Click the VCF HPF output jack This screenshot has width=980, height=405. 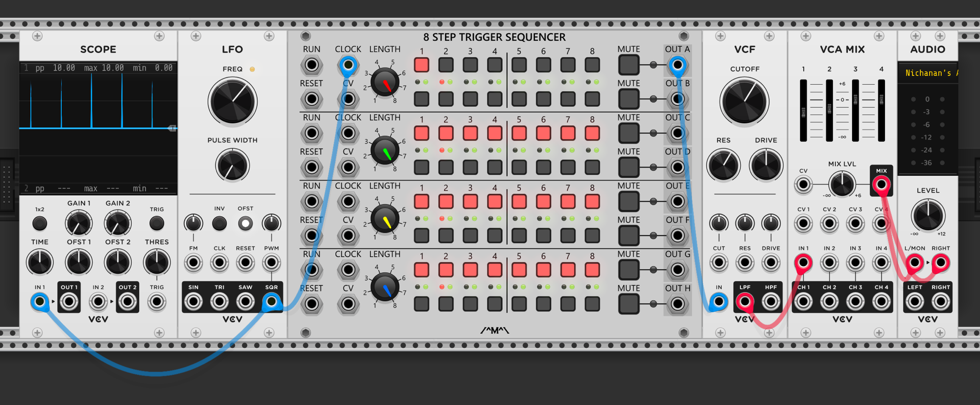click(771, 302)
